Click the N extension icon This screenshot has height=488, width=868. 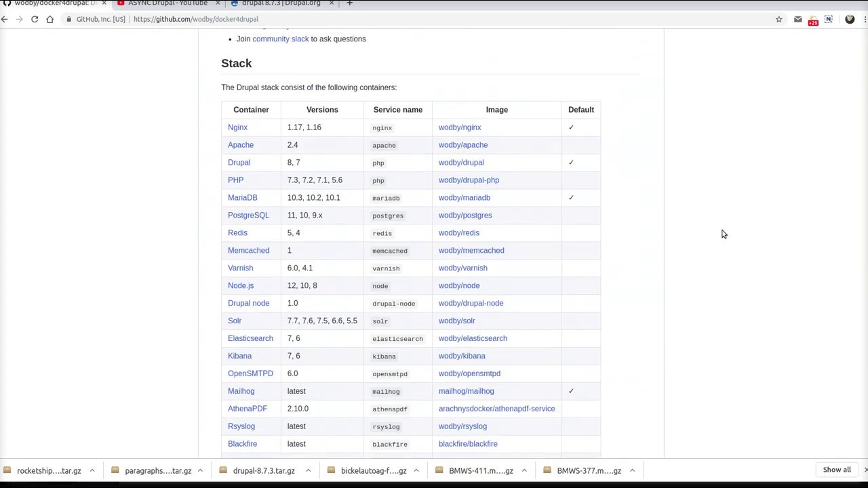point(829,19)
